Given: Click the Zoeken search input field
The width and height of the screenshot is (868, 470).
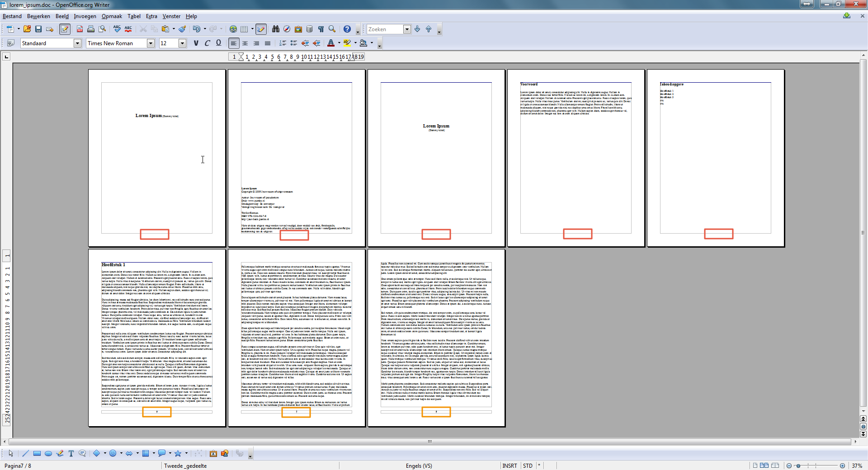Looking at the screenshot, I should [x=385, y=29].
